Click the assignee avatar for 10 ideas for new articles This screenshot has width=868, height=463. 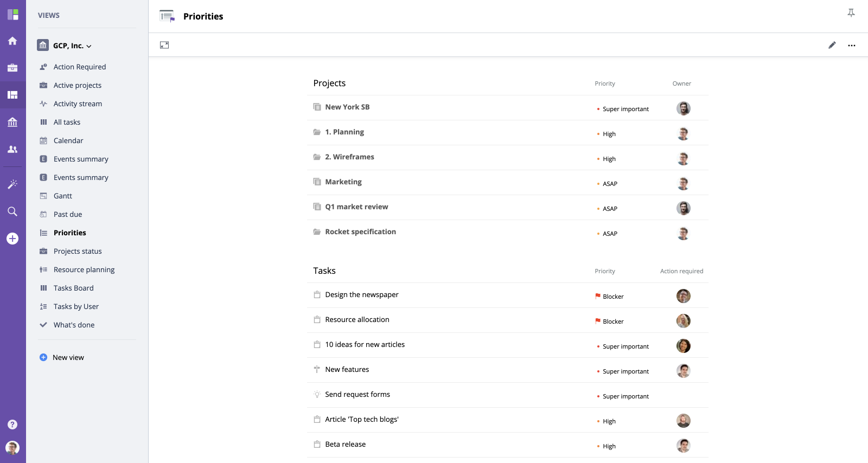(684, 346)
